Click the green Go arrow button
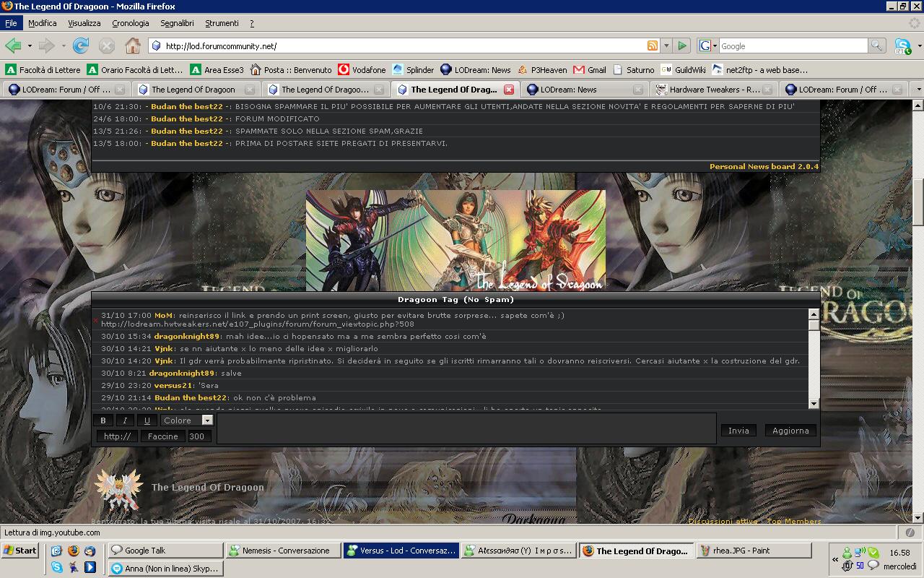The width and height of the screenshot is (924, 578). click(x=682, y=46)
